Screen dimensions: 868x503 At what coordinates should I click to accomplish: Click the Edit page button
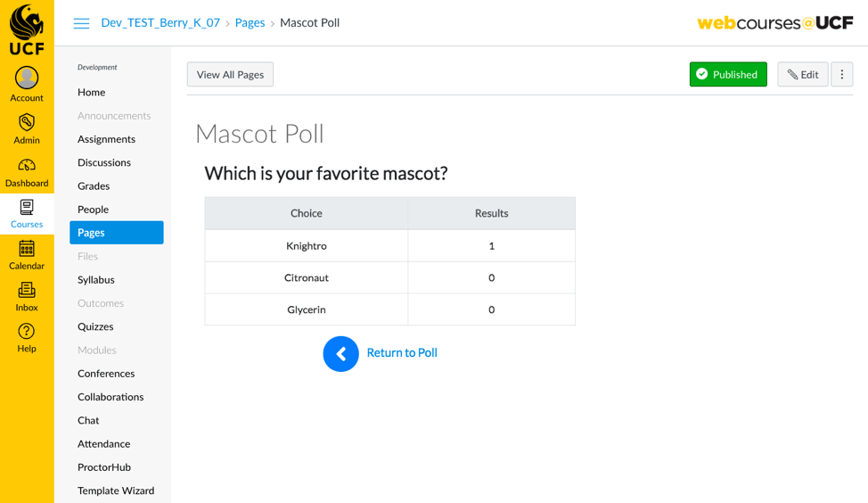point(803,74)
